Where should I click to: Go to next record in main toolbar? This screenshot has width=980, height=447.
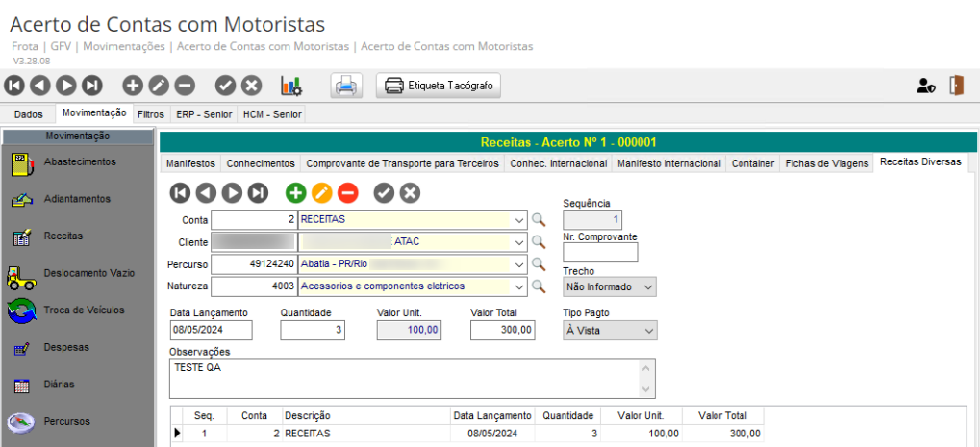(x=67, y=86)
